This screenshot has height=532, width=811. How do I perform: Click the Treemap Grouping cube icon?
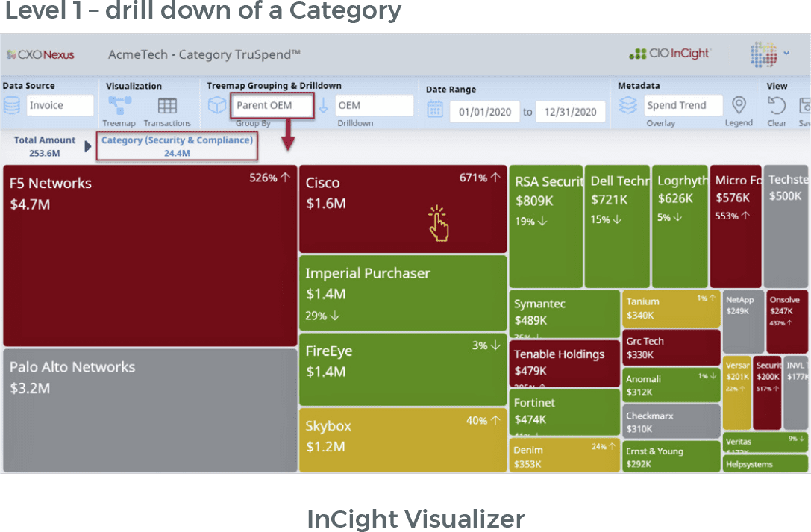217,104
